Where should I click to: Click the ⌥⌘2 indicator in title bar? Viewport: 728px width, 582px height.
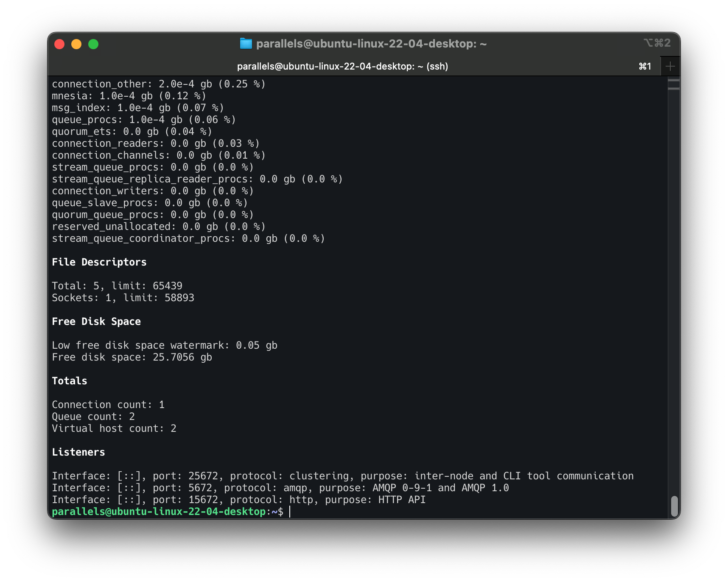tap(657, 43)
